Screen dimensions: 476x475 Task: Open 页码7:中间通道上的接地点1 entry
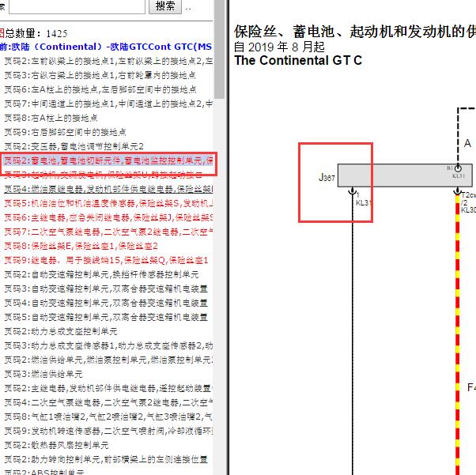pyautogui.click(x=108, y=104)
